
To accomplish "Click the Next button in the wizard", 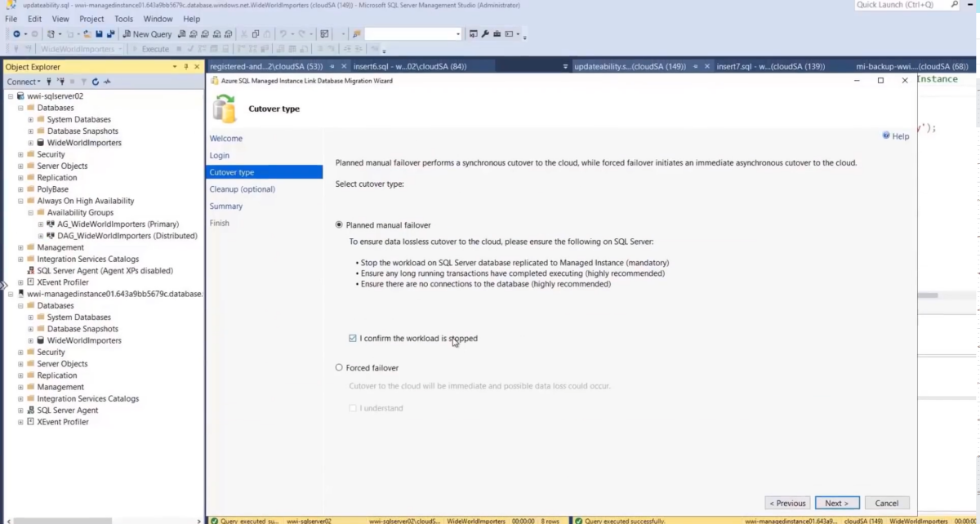I will pyautogui.click(x=836, y=503).
